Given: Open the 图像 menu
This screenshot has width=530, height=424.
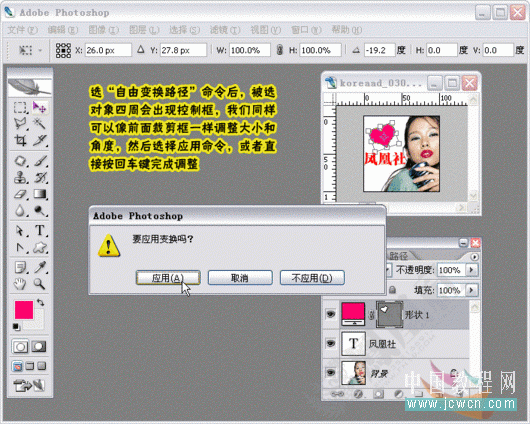Looking at the screenshot, I should (103, 30).
